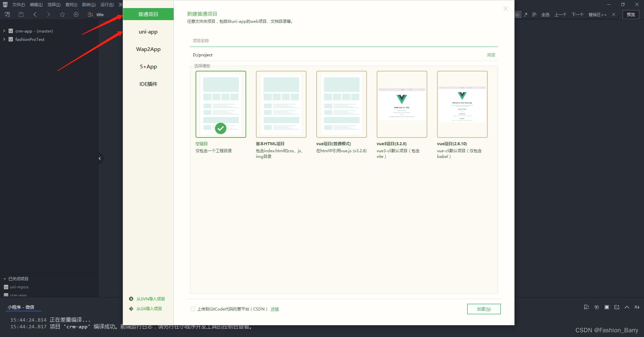644x337 pixels.
Task: Click the run play icon in toolbar
Action: (76, 14)
